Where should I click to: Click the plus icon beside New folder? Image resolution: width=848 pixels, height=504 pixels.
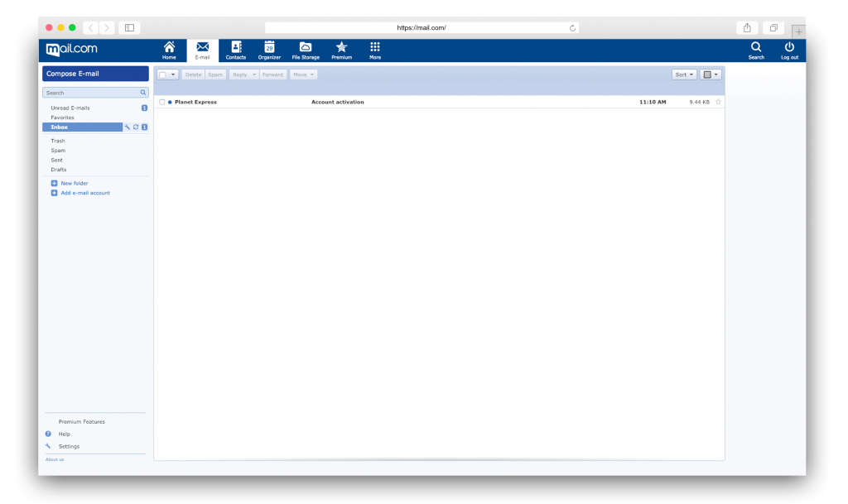coord(54,183)
